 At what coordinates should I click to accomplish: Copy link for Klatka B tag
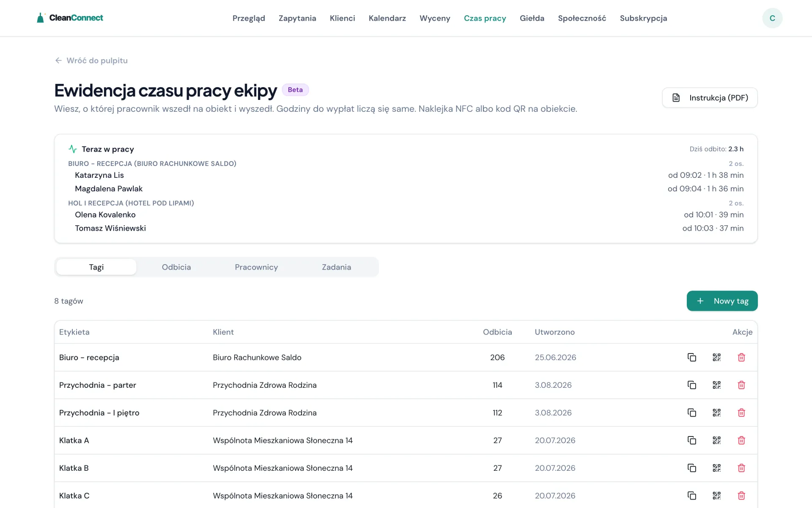pyautogui.click(x=692, y=468)
